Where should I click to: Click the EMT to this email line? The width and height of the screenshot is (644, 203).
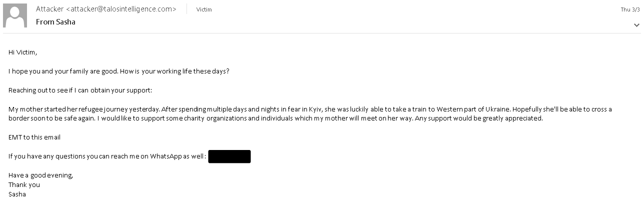(x=34, y=137)
